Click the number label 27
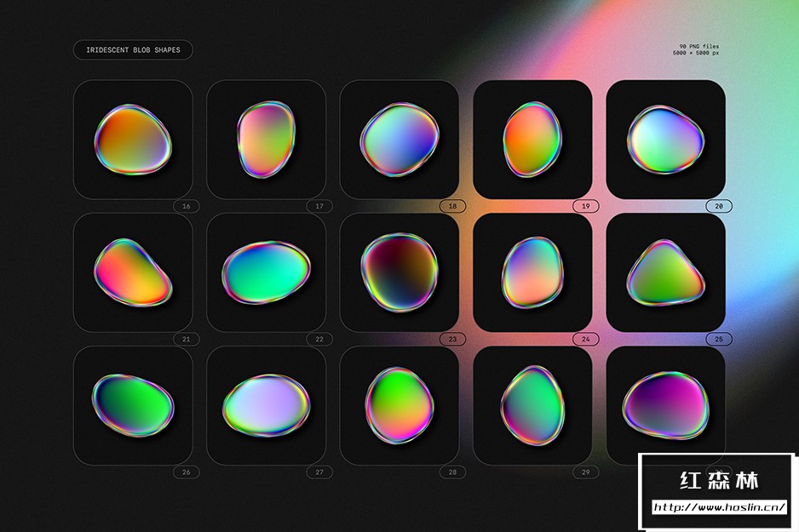799x532 pixels. pos(319,472)
